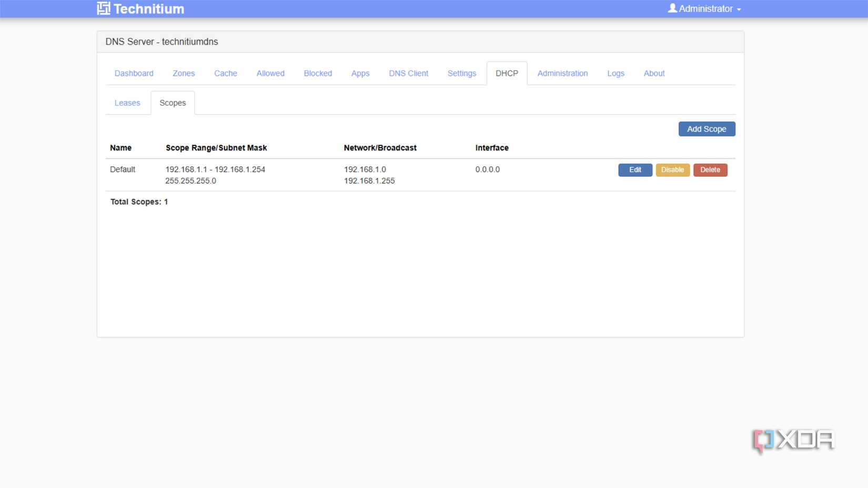Open the DNS Client tab

(408, 73)
